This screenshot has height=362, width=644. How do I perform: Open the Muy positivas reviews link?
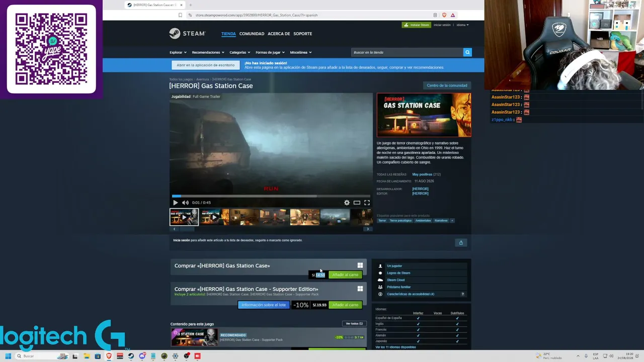pyautogui.click(x=422, y=174)
